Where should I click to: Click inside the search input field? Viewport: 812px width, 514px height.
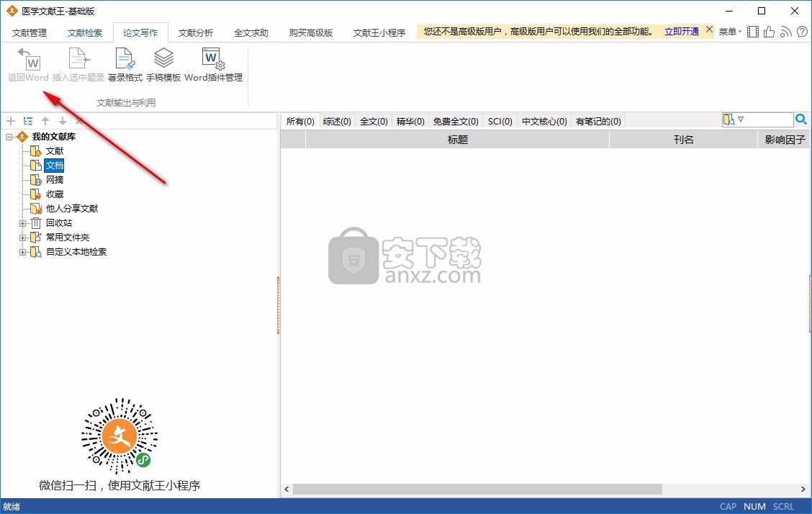[769, 120]
